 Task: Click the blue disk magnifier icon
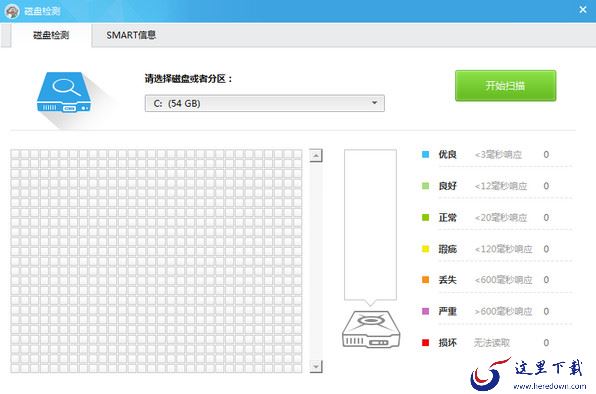click(64, 92)
